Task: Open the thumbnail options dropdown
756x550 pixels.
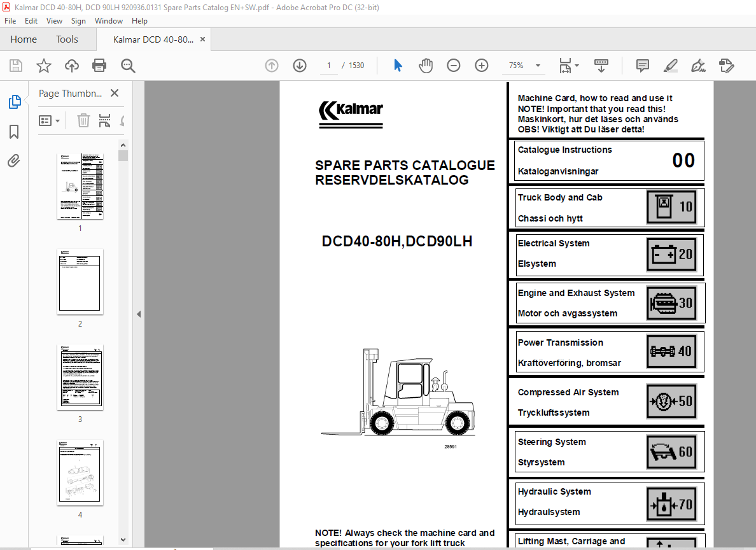Action: pos(49,120)
